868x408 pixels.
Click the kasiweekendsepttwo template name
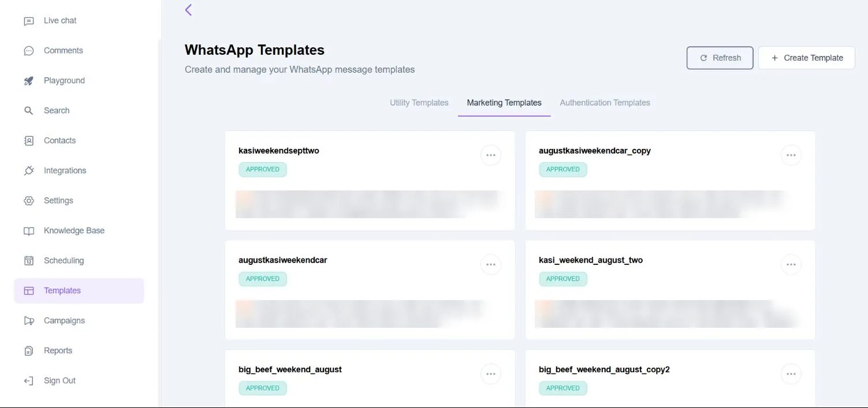tap(279, 151)
